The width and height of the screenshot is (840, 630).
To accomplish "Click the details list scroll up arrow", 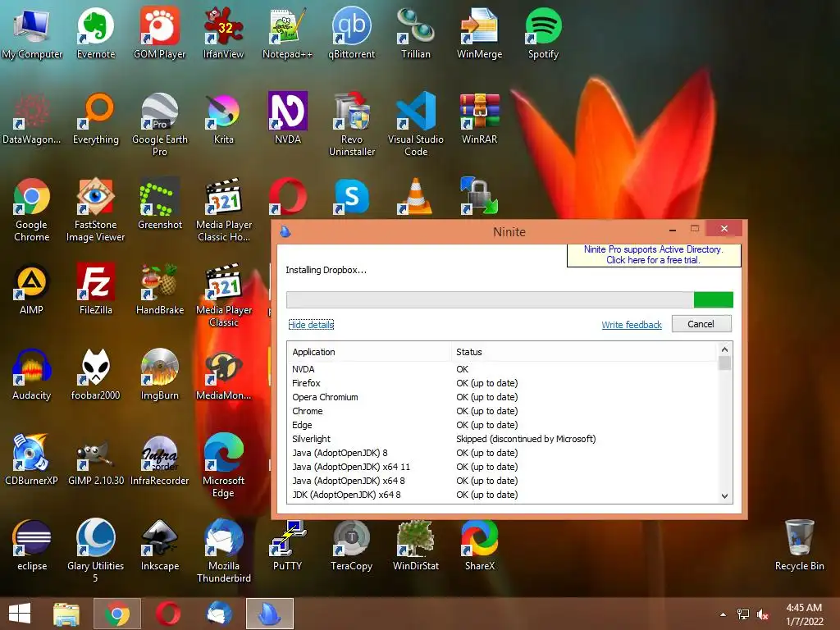I will pos(725,349).
